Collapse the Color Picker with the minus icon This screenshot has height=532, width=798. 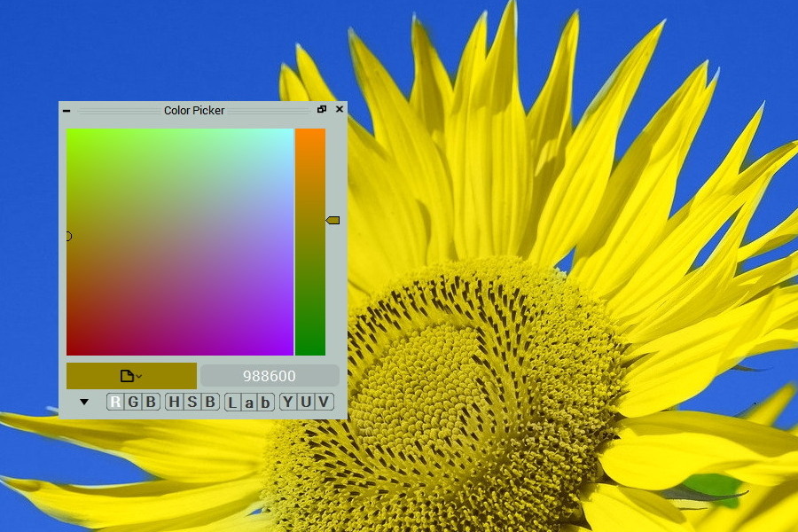(66, 110)
